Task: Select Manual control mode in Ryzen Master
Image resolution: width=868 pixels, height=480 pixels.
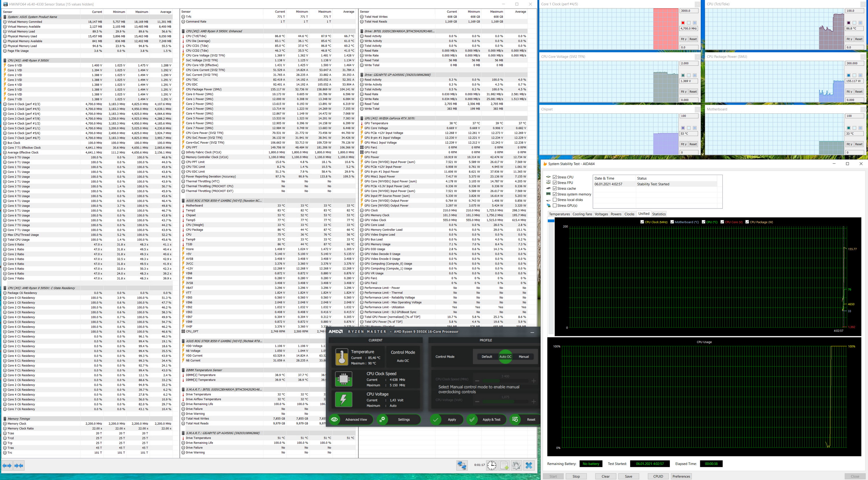Action: click(523, 356)
